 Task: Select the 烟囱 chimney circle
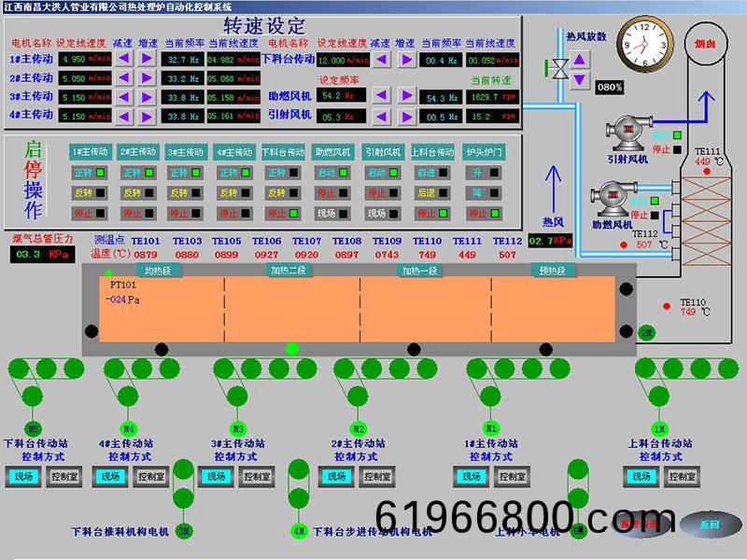(706, 43)
